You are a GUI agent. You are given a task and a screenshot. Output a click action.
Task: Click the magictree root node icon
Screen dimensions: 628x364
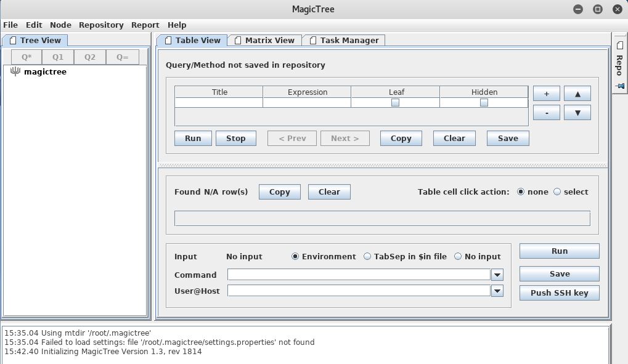pos(15,71)
